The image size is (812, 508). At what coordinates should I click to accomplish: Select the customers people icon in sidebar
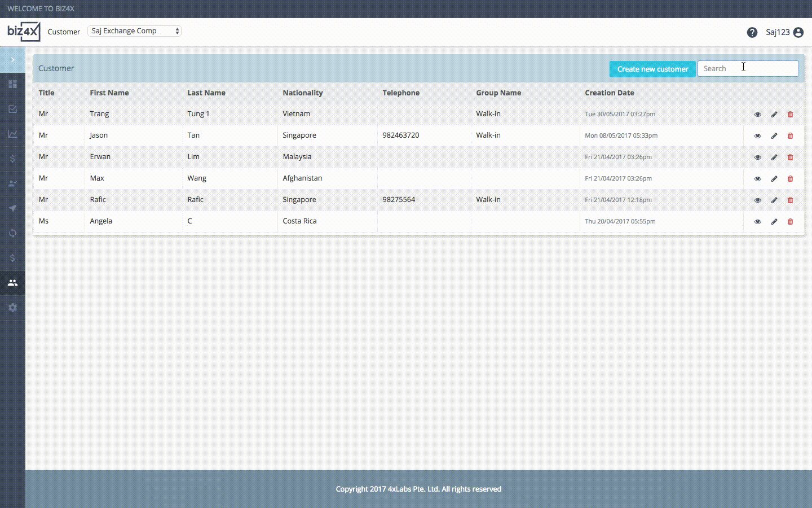tap(12, 283)
